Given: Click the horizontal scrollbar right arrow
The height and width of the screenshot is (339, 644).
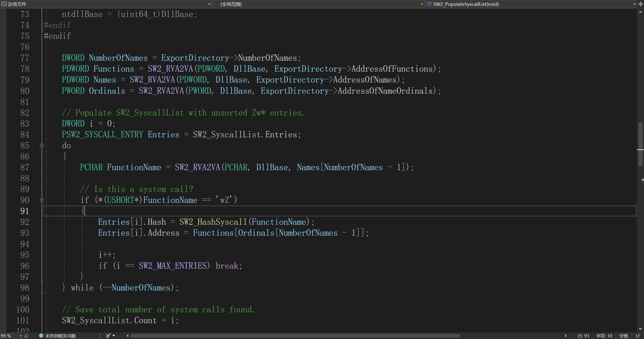Looking at the screenshot, I should [566, 336].
